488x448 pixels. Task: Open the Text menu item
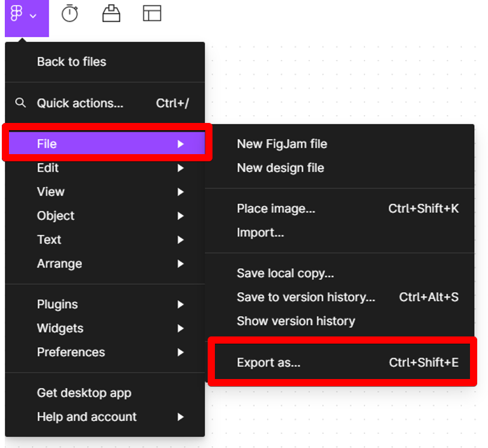pos(49,240)
